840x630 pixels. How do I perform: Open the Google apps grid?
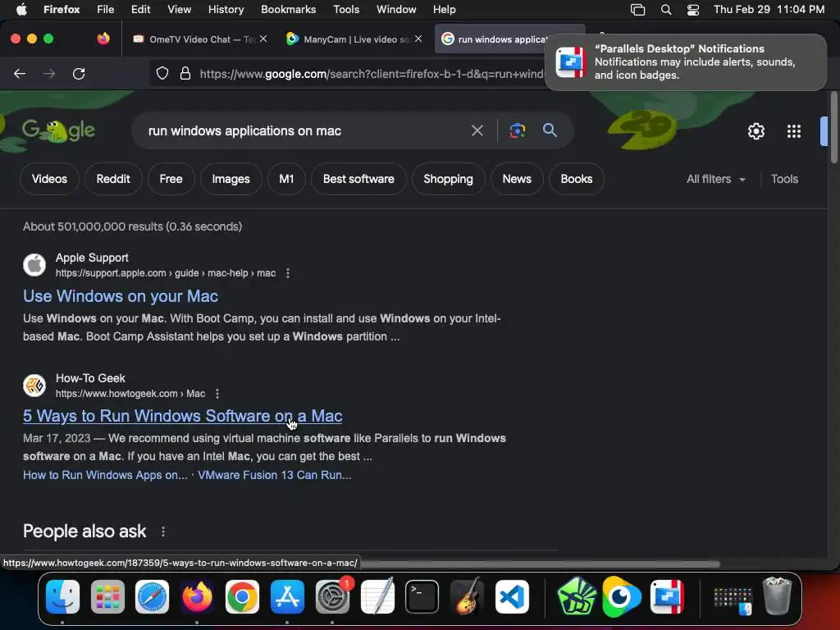pyautogui.click(x=793, y=131)
